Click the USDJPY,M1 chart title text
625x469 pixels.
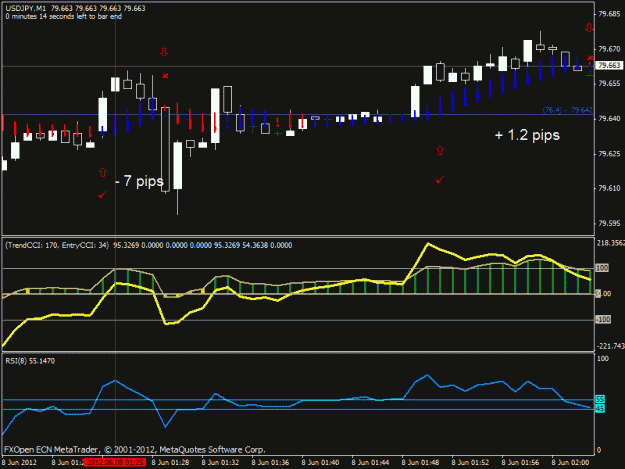[x=26, y=8]
